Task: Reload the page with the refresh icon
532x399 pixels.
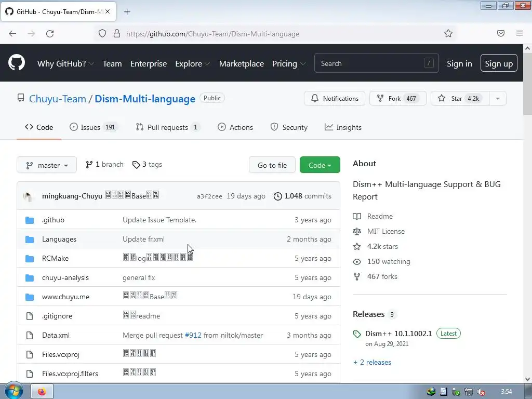Action: [50, 34]
